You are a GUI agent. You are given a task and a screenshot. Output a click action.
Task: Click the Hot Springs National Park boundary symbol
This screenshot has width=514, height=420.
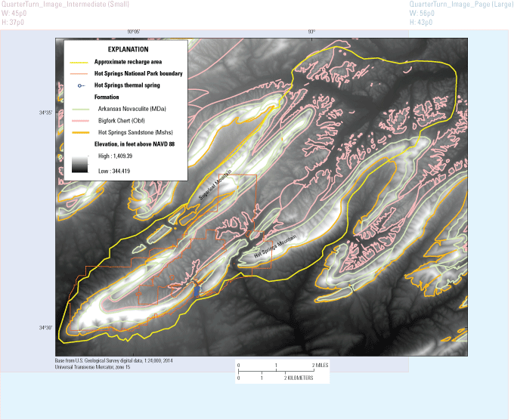click(x=79, y=73)
